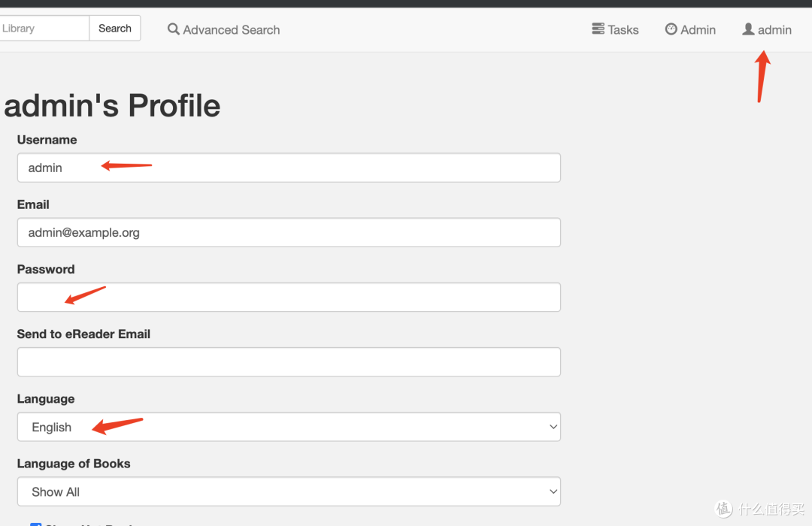Toggle the partially visible checkbox below dropdowns
The width and height of the screenshot is (812, 526).
pyautogui.click(x=35, y=524)
